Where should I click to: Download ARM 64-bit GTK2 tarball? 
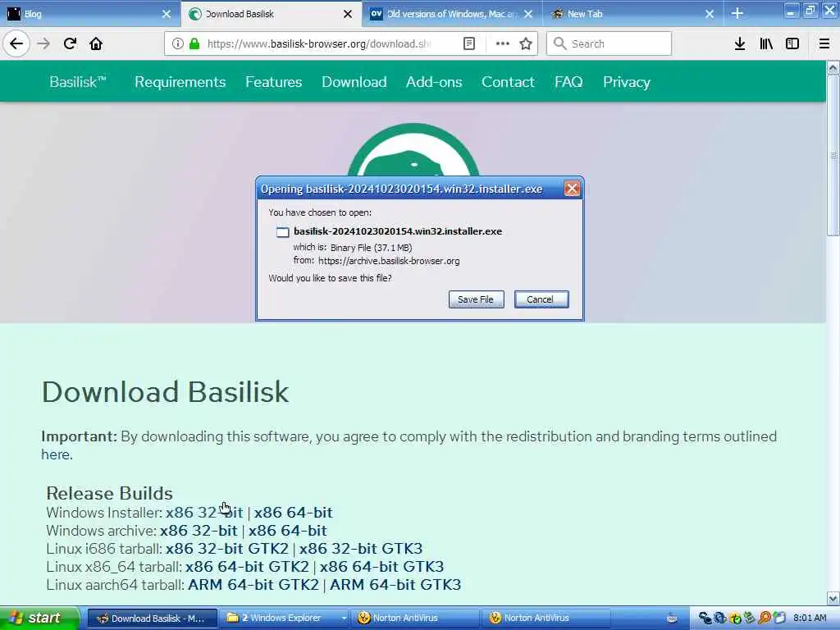coord(253,584)
